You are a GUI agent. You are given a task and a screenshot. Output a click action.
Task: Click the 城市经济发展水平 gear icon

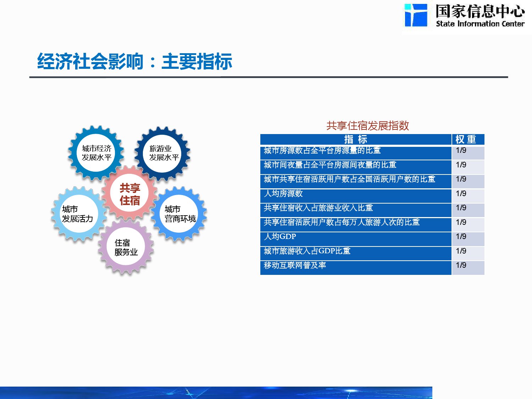[x=96, y=153]
